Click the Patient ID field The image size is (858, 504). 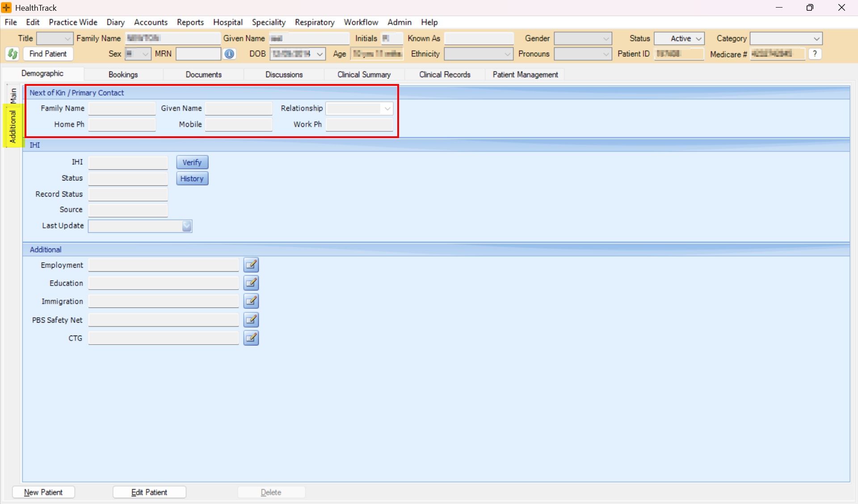(679, 54)
